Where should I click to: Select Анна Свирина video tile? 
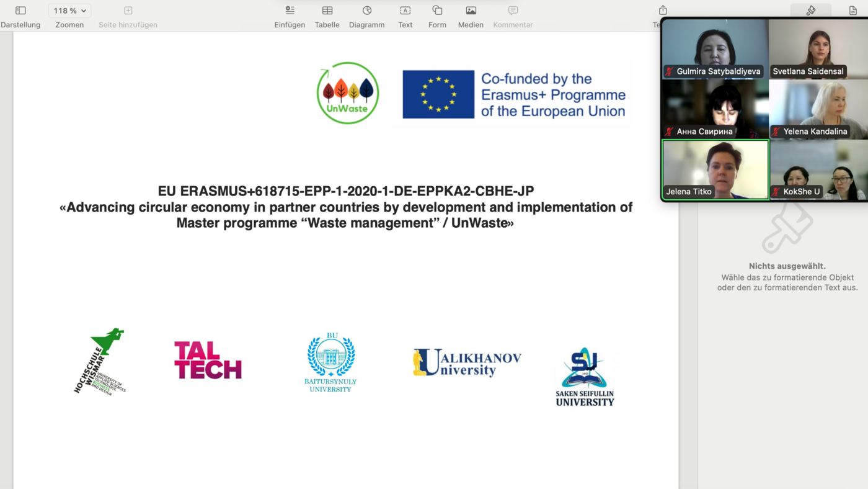click(x=715, y=109)
